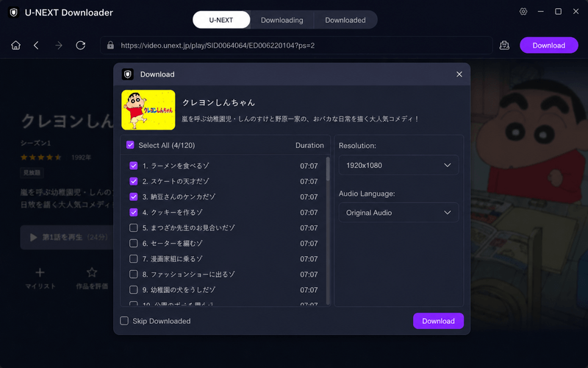588x368 pixels.
Task: Click episode title 5. まつざか先生のお見合いだゾ
Action: pos(189,228)
